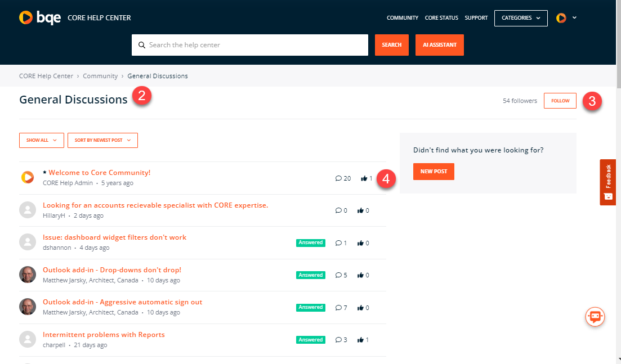This screenshot has width=621, height=364.
Task: Open Outlook add-in Aggressive automatic sign out post
Action: 122,302
